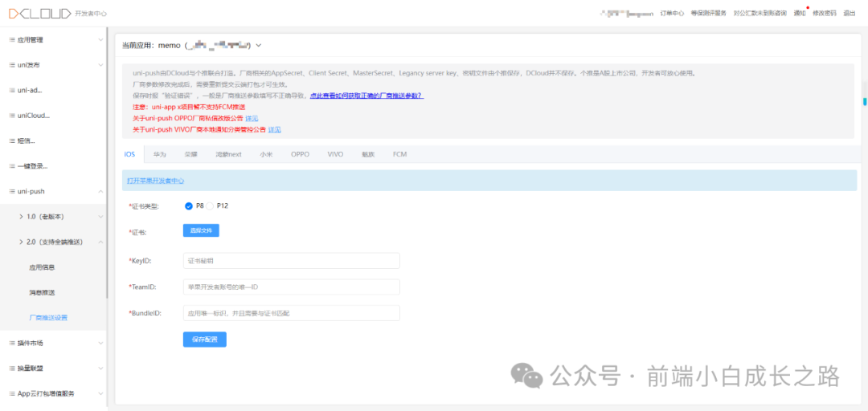Switch to the FCM tab
868x411 pixels.
(399, 154)
